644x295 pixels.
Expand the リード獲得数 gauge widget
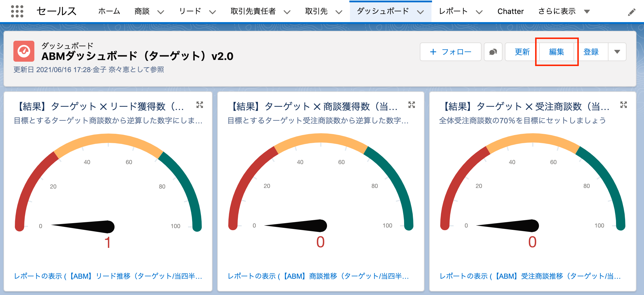200,105
